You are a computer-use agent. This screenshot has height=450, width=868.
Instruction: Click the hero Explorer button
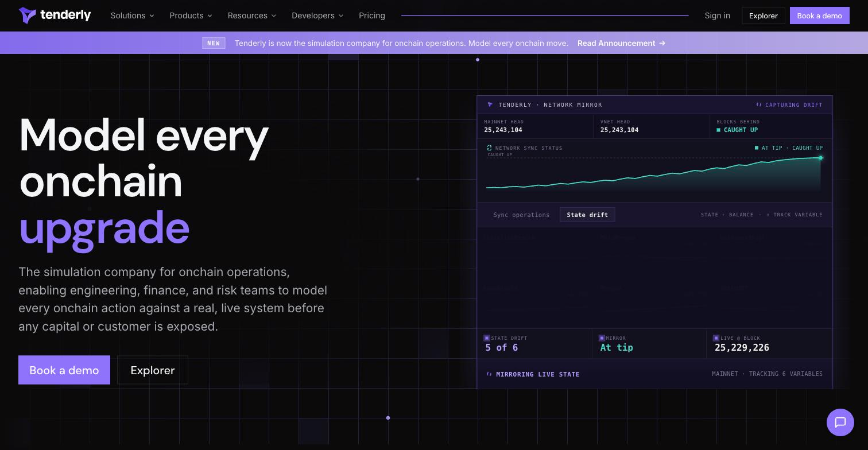click(153, 370)
